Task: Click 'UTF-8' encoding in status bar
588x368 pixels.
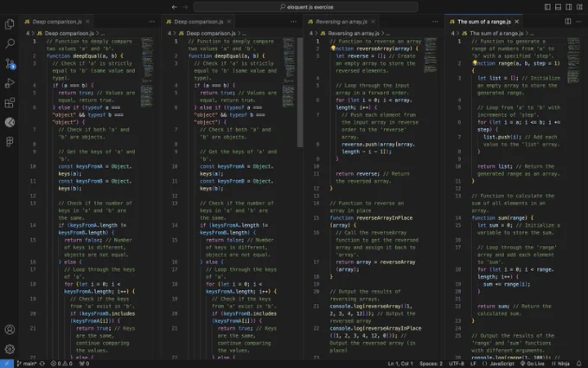Action: [x=457, y=364]
